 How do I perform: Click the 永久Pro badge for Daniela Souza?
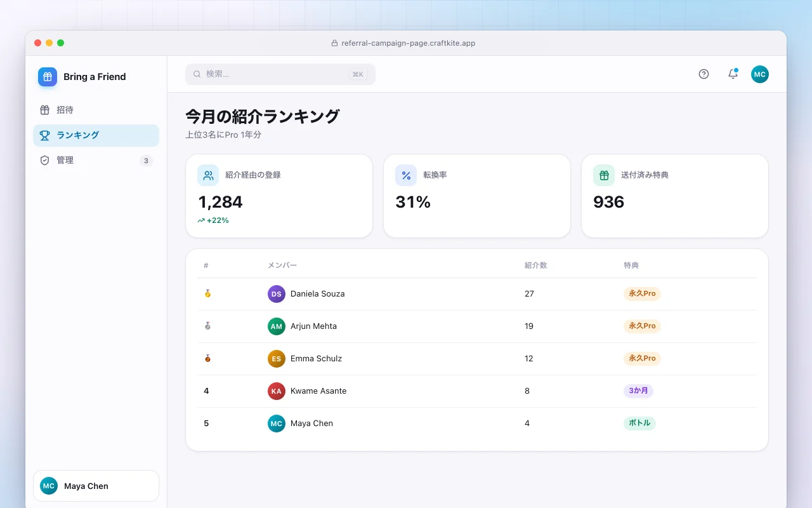coord(642,294)
